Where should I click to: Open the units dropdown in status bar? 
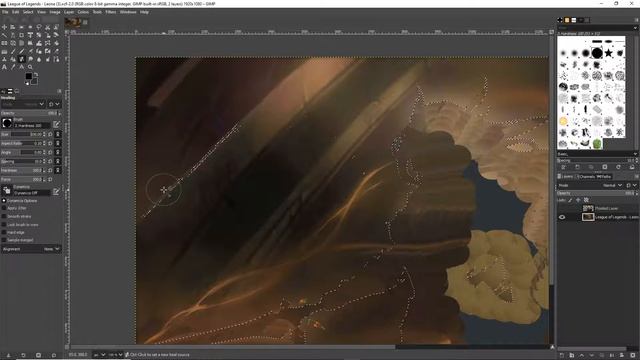click(100, 355)
